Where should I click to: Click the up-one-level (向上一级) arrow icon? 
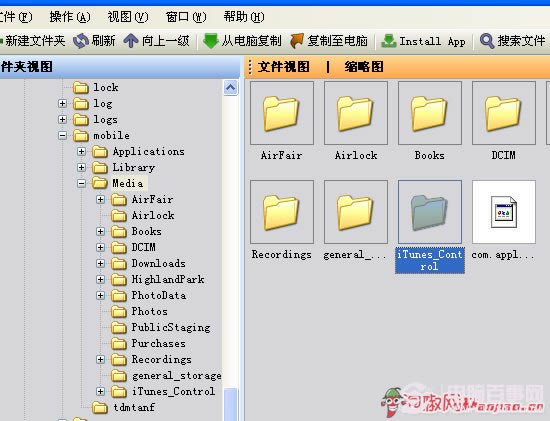pos(130,41)
